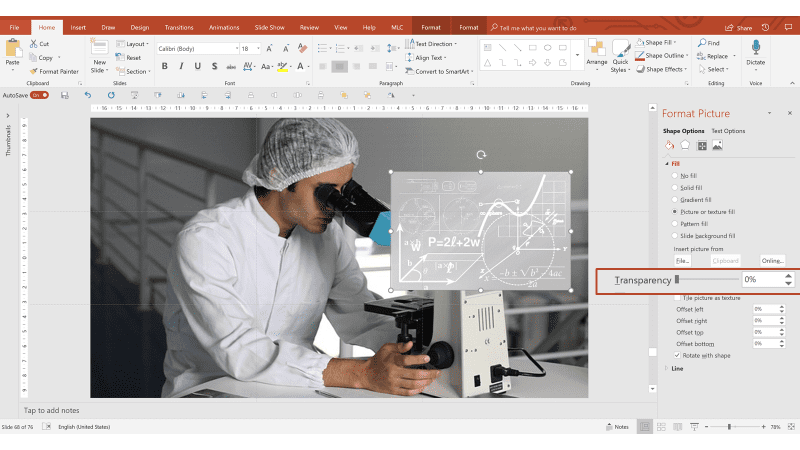Click the font color A button
This screenshot has height=450, width=800.
(301, 66)
